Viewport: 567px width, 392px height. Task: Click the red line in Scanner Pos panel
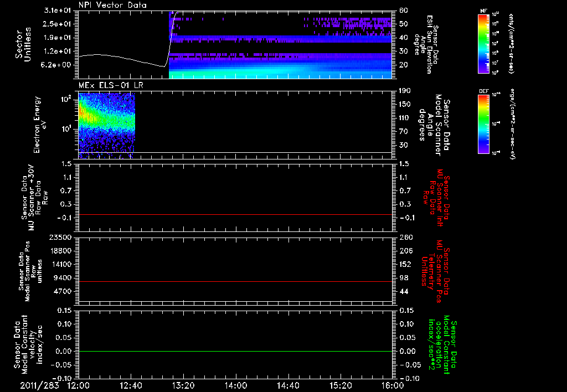click(x=235, y=281)
